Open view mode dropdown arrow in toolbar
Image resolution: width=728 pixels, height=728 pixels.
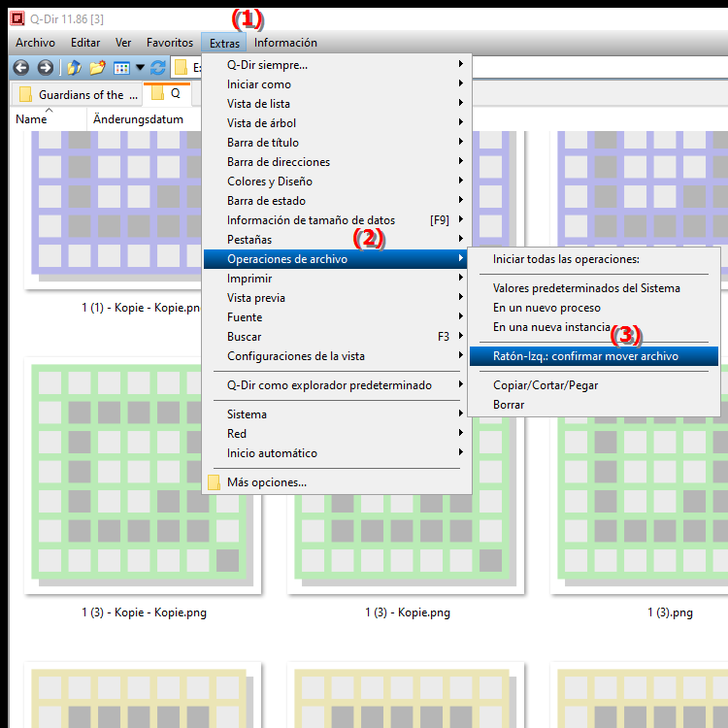[x=140, y=68]
